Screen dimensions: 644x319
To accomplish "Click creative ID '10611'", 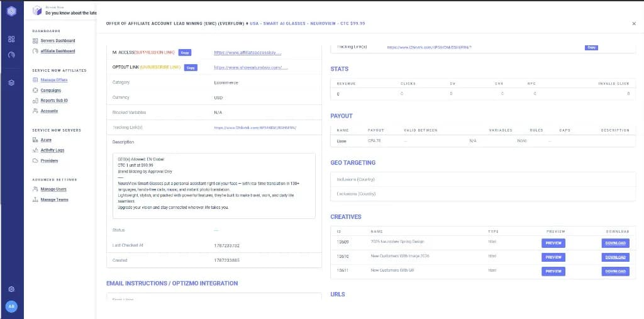I will [343, 270].
